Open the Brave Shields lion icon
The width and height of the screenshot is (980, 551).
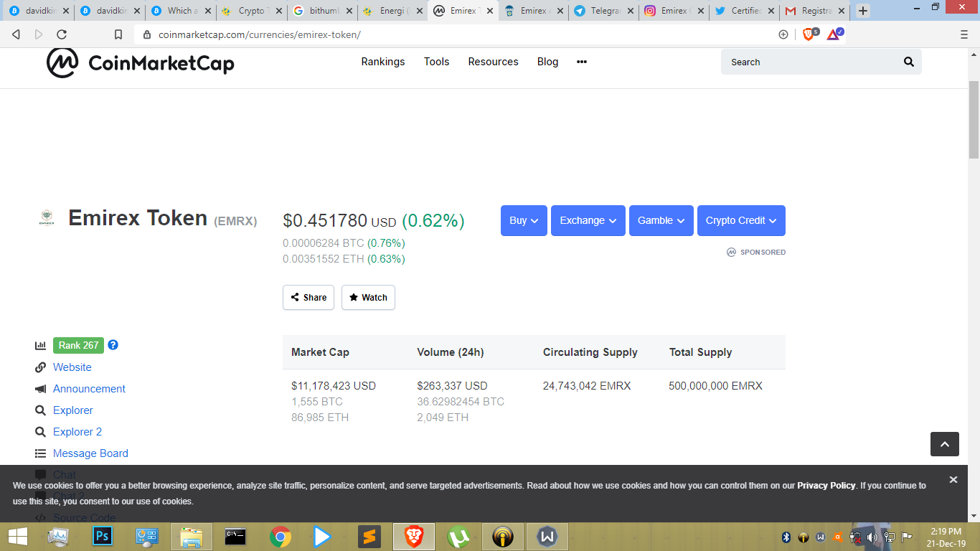pos(809,34)
